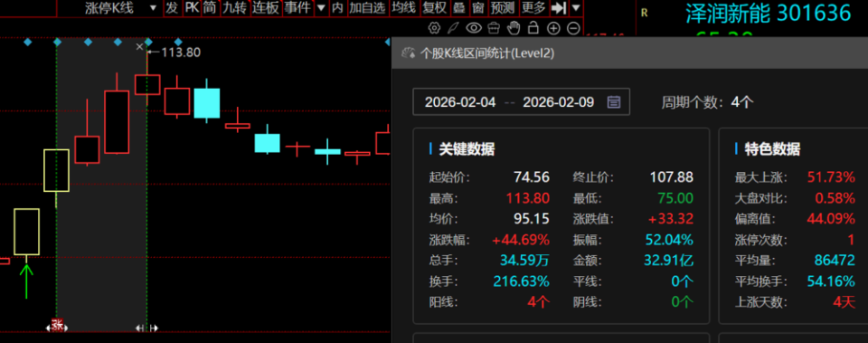Toggle the eye visibility icon
The width and height of the screenshot is (868, 343).
tap(474, 27)
